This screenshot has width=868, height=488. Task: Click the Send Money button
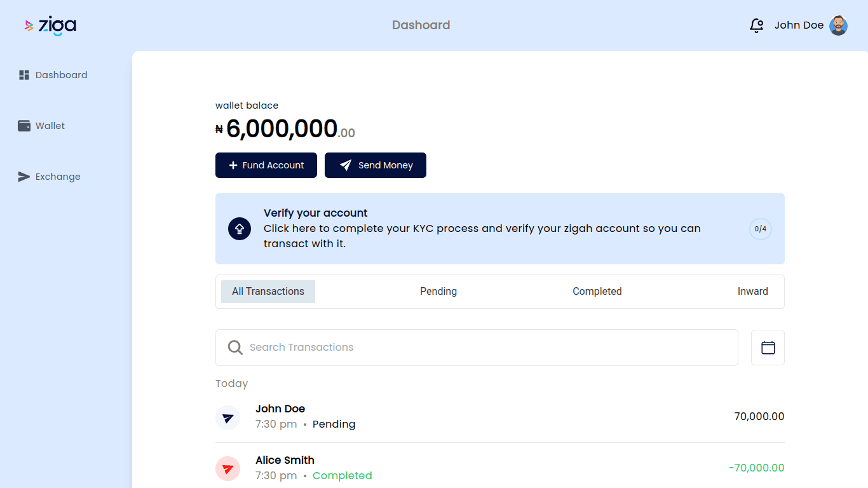coord(376,165)
